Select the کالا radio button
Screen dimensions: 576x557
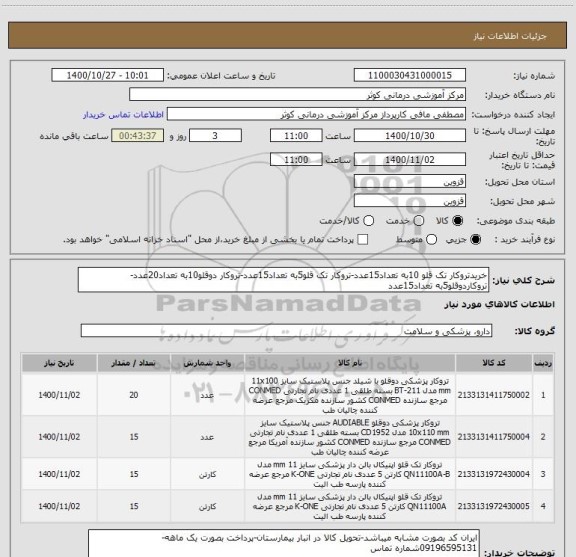point(458,221)
